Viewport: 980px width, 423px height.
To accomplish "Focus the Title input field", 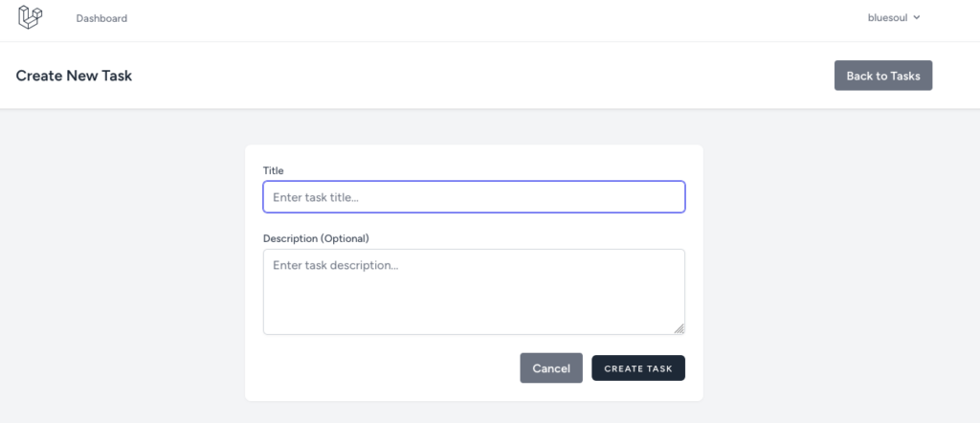I will (x=474, y=197).
